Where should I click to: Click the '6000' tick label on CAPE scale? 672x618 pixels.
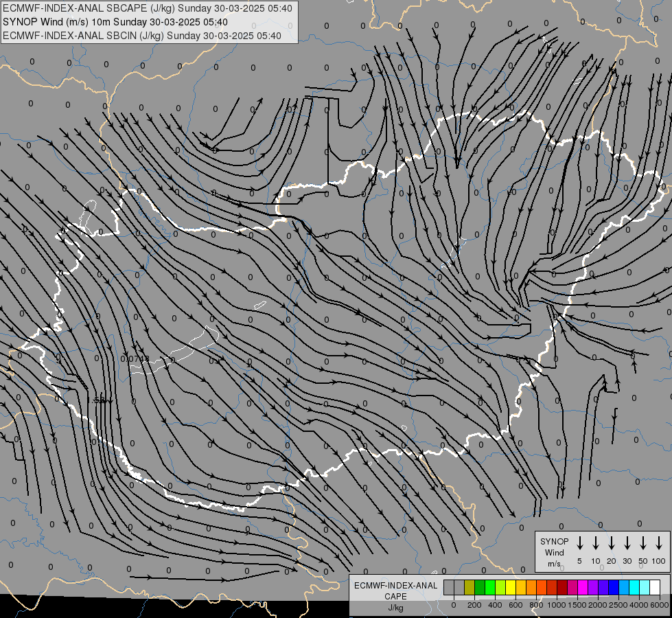660,605
